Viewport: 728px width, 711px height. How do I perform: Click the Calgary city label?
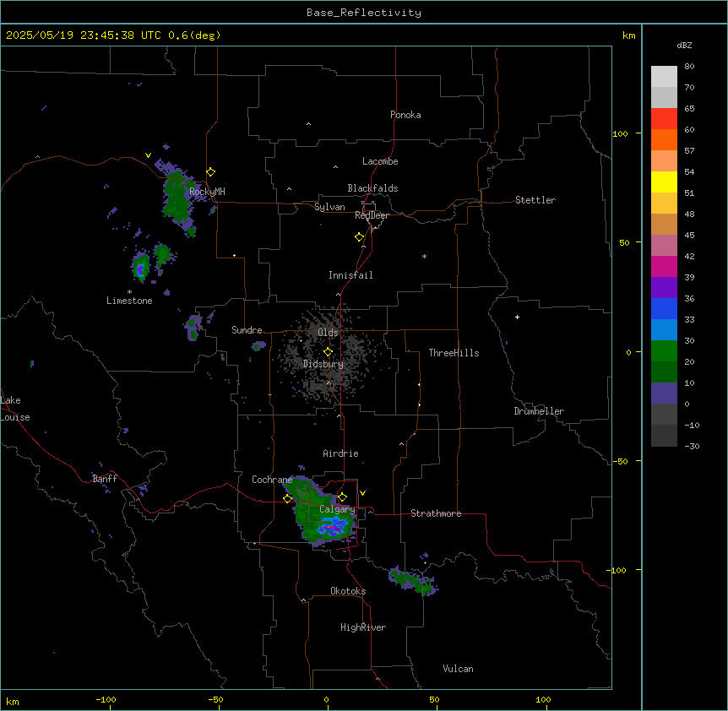point(337,509)
